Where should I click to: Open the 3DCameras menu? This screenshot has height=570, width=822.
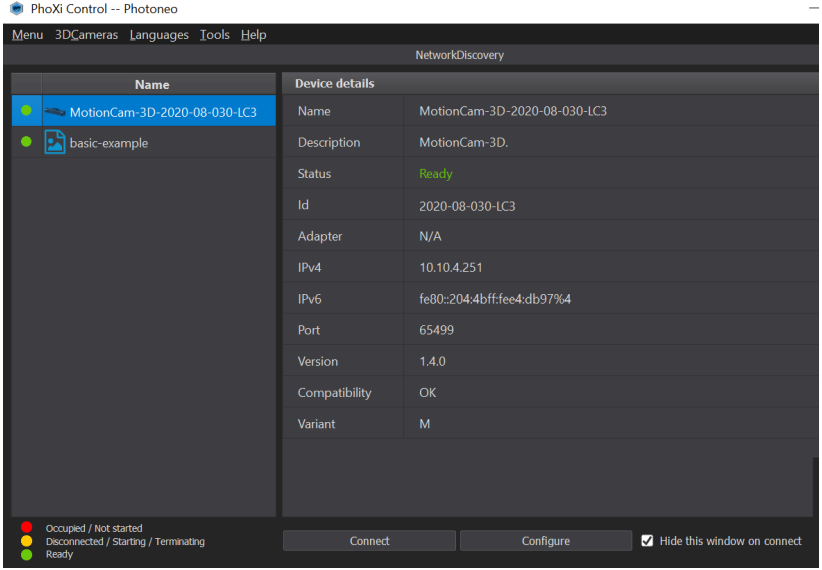tap(86, 35)
